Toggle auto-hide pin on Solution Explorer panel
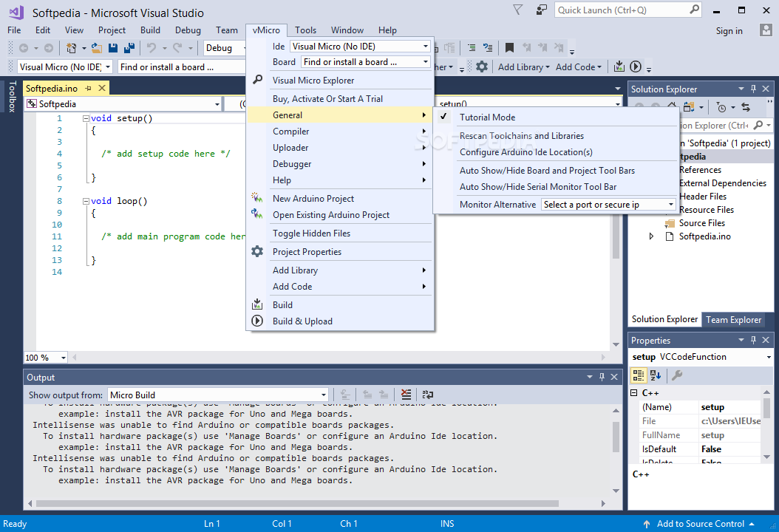Viewport: 779px width, 532px height. tap(753, 89)
